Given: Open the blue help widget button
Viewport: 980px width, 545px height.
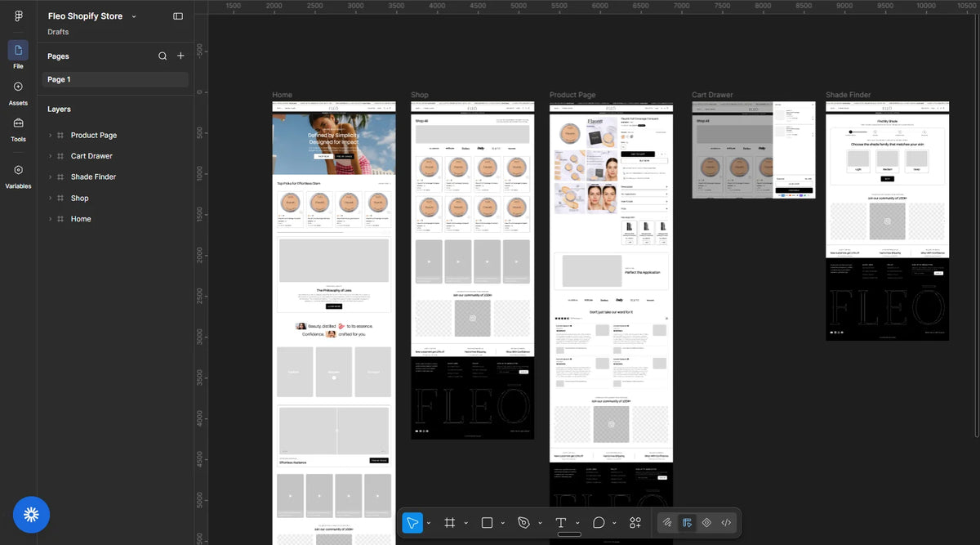Looking at the screenshot, I should click(x=31, y=515).
